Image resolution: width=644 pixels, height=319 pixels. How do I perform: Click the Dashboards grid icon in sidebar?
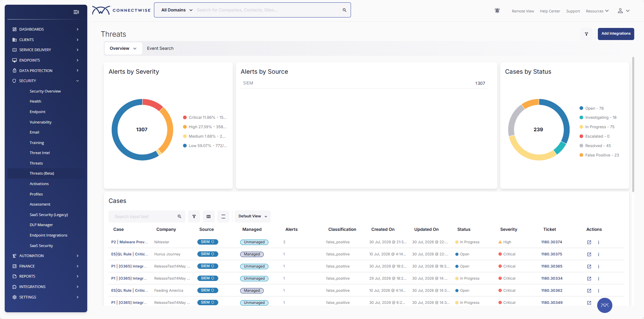(14, 29)
